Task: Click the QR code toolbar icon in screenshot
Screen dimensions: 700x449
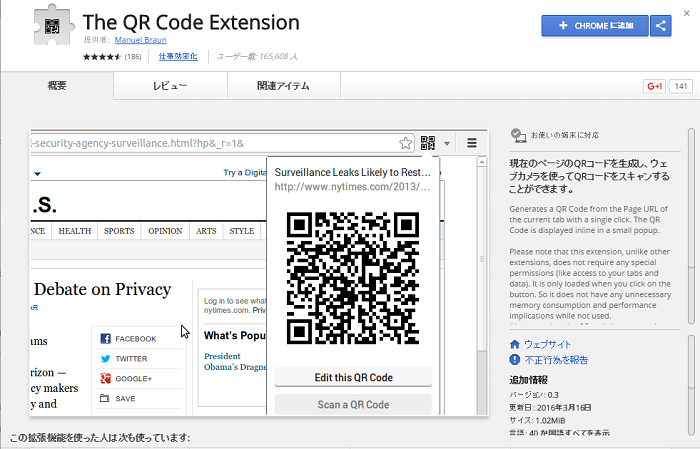Action: (428, 143)
